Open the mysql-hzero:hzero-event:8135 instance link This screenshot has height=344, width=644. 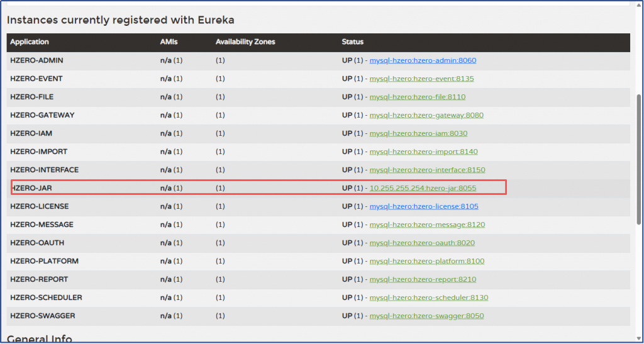tap(421, 79)
